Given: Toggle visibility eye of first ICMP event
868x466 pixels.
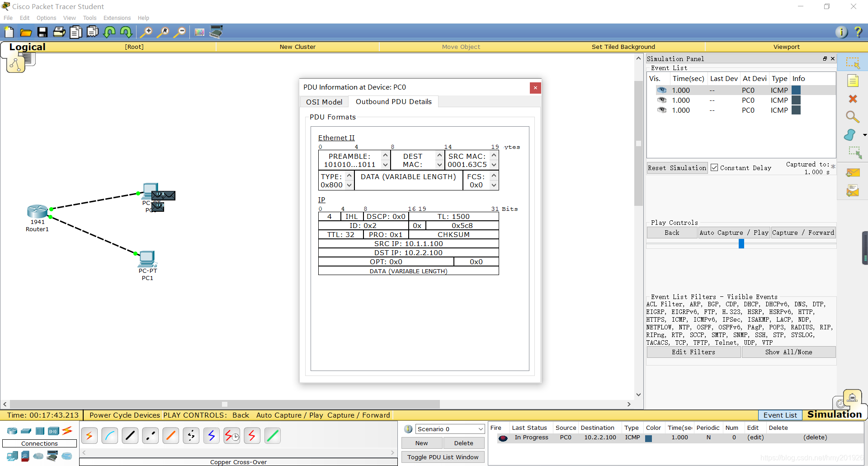Looking at the screenshot, I should [661, 90].
